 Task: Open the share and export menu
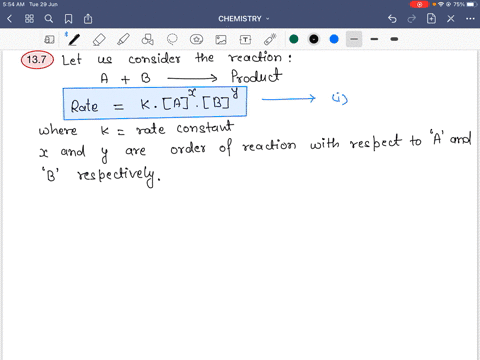coord(88,18)
